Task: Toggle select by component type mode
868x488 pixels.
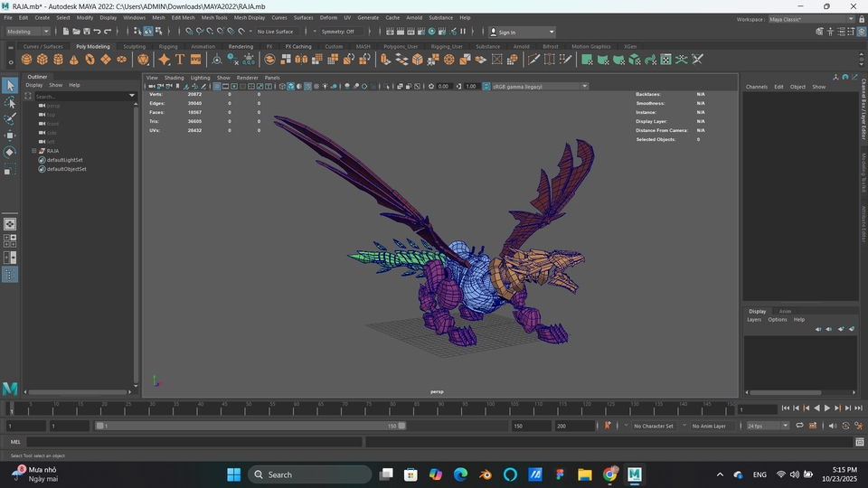Action: (x=159, y=32)
